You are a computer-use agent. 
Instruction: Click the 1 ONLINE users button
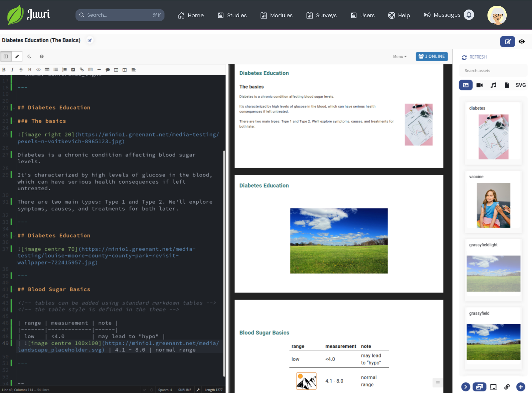tap(431, 56)
